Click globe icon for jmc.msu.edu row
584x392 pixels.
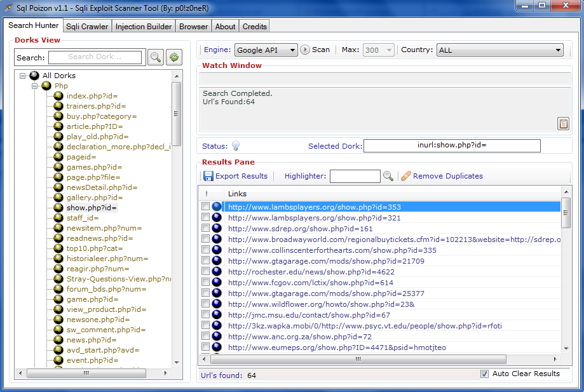217,314
